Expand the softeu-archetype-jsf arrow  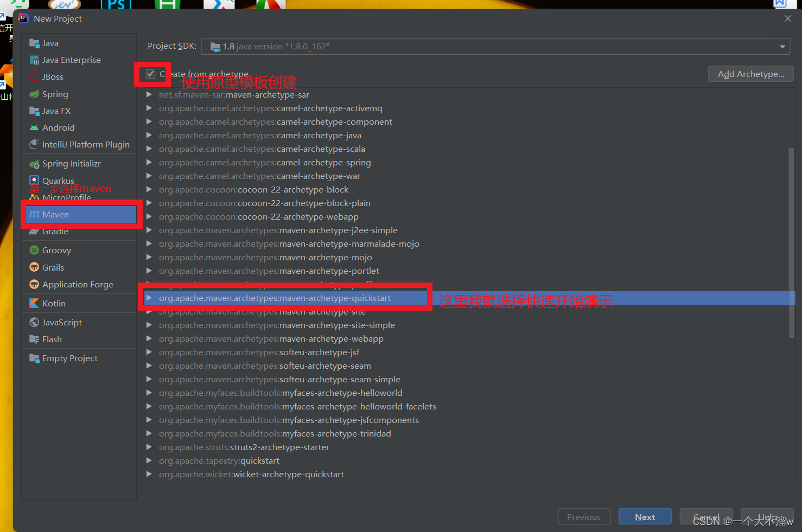149,352
